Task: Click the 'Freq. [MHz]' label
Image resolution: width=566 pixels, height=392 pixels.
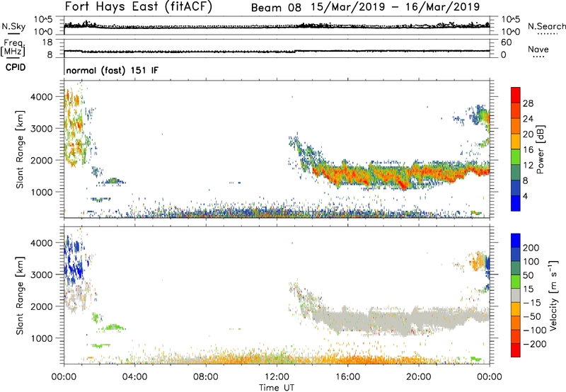Action: tap(13, 47)
